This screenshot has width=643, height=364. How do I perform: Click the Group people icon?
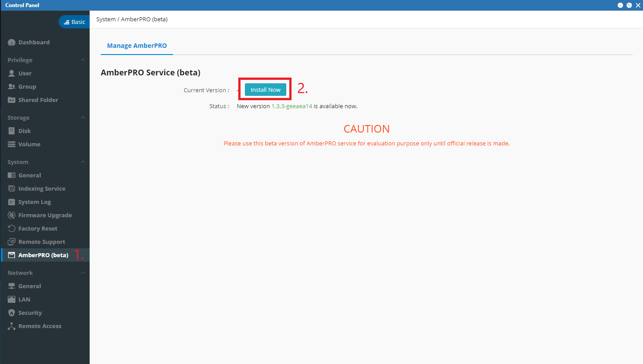12,87
